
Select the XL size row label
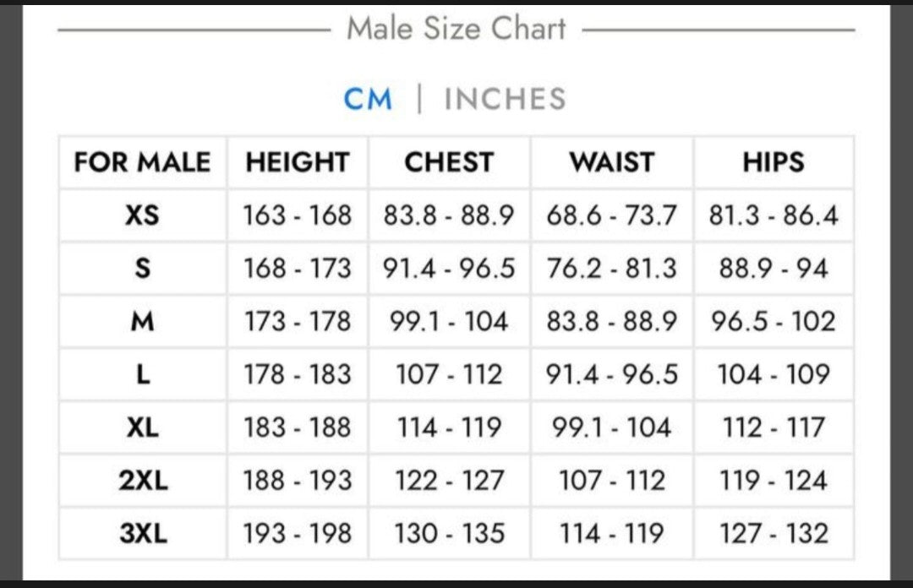[x=143, y=427]
